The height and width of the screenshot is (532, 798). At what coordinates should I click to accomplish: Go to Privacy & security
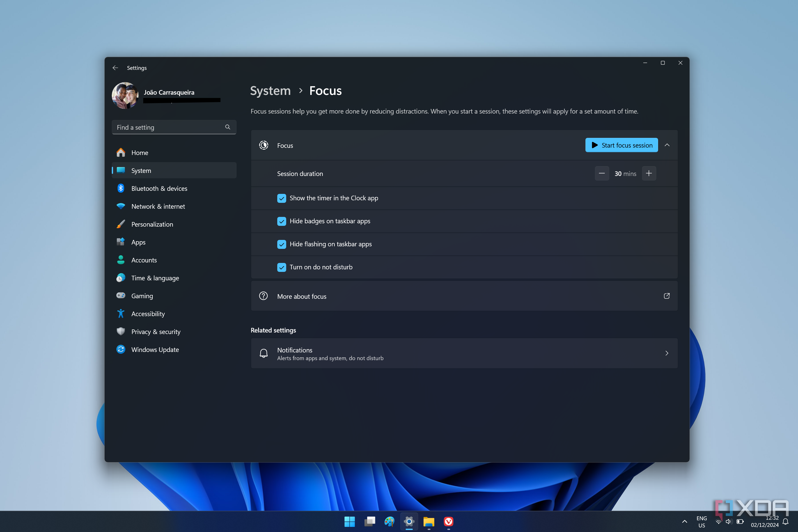[x=174, y=331]
